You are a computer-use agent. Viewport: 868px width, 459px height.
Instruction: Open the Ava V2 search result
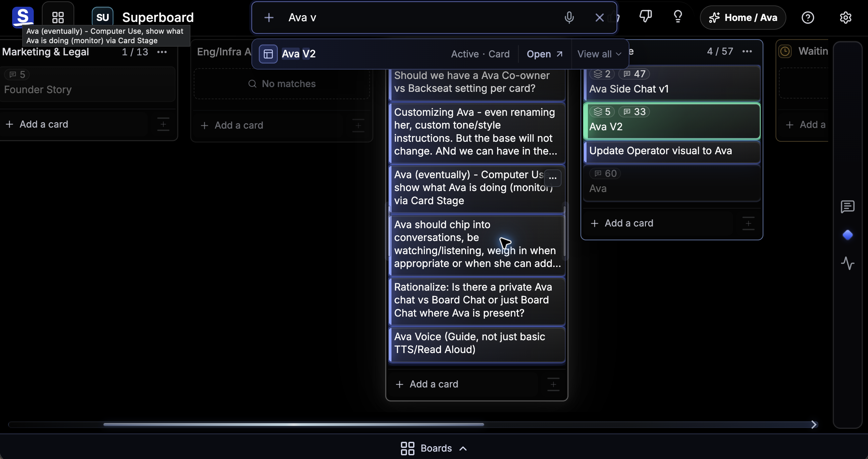pyautogui.click(x=545, y=54)
